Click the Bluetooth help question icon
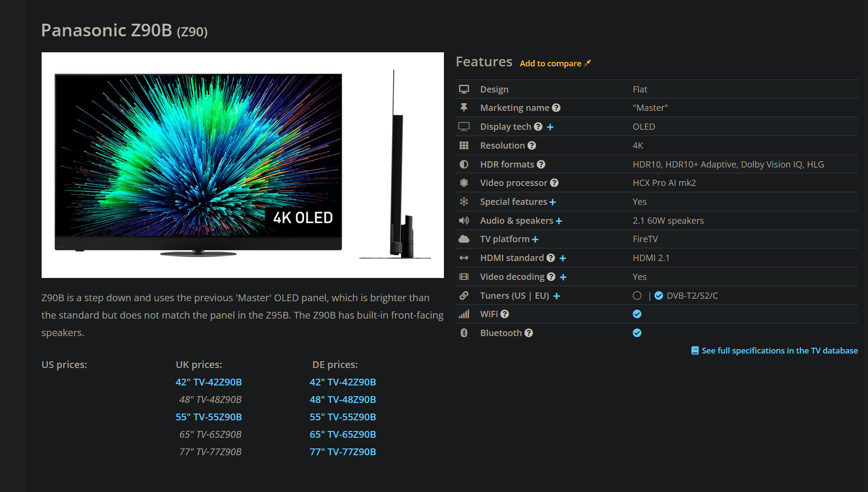This screenshot has height=492, width=868. pos(529,333)
